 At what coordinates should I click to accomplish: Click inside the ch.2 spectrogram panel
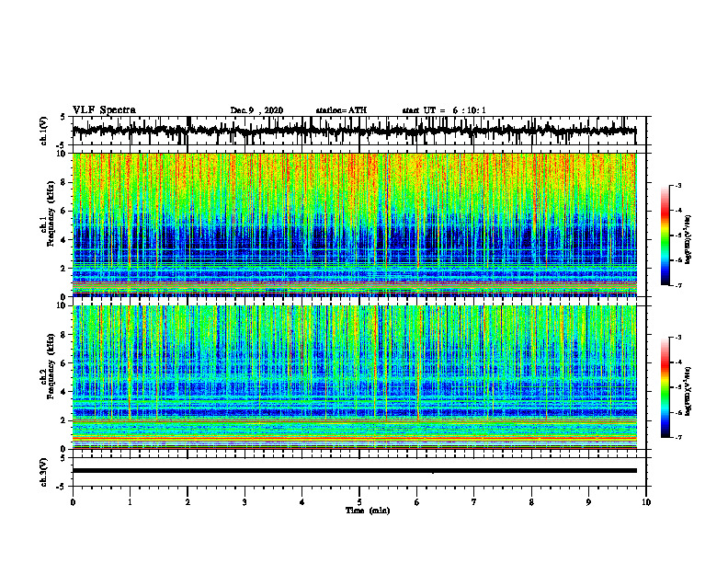pos(354,377)
